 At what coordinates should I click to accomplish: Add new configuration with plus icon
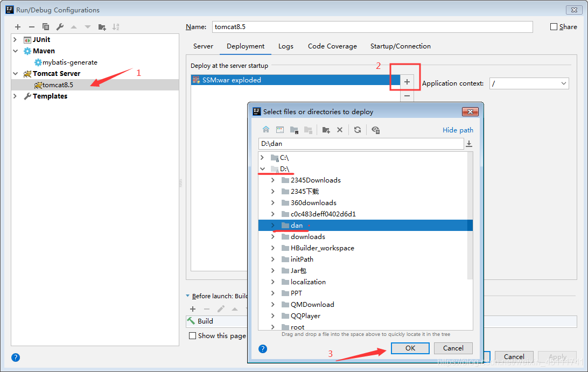tap(18, 27)
